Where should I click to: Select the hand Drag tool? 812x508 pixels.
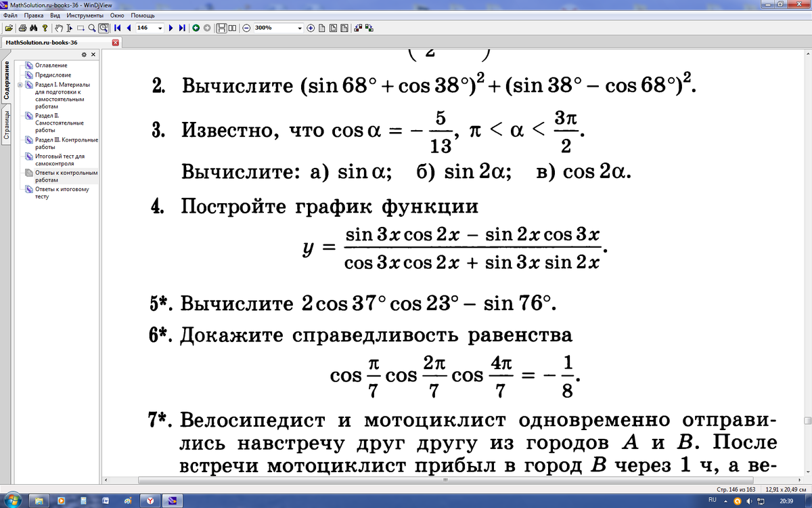[58, 28]
